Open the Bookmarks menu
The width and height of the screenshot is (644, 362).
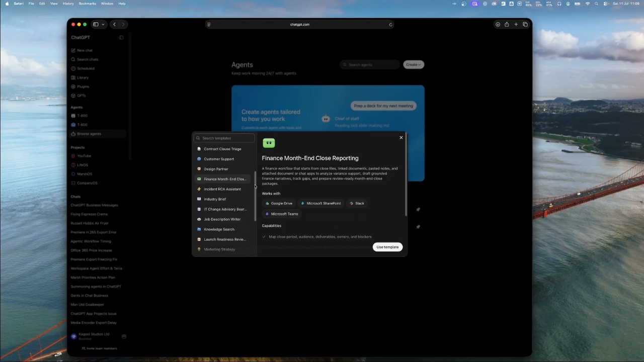tap(87, 4)
